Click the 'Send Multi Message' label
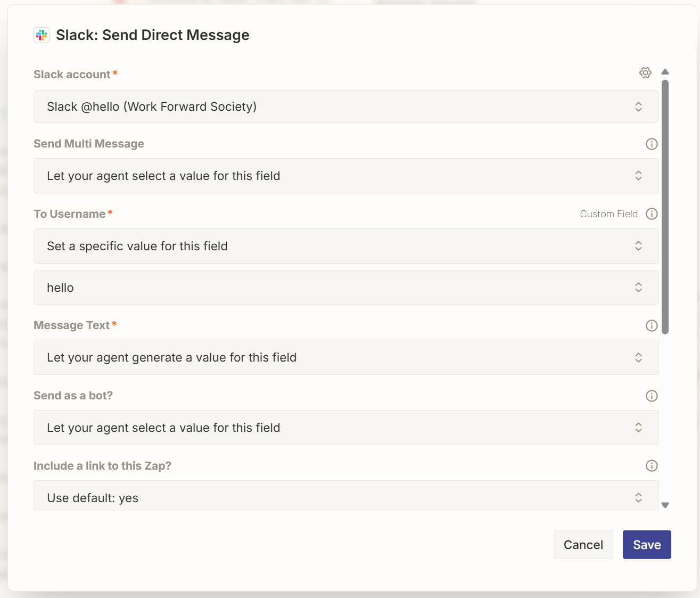This screenshot has height=598, width=700. pos(89,144)
